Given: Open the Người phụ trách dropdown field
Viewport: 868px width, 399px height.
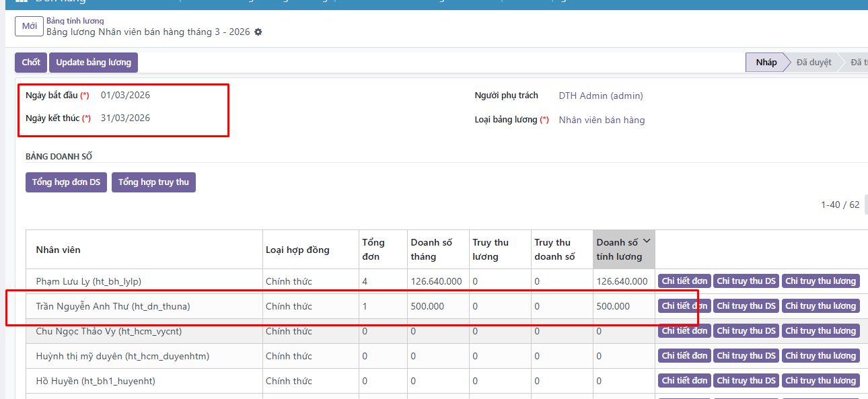Looking at the screenshot, I should click(601, 96).
